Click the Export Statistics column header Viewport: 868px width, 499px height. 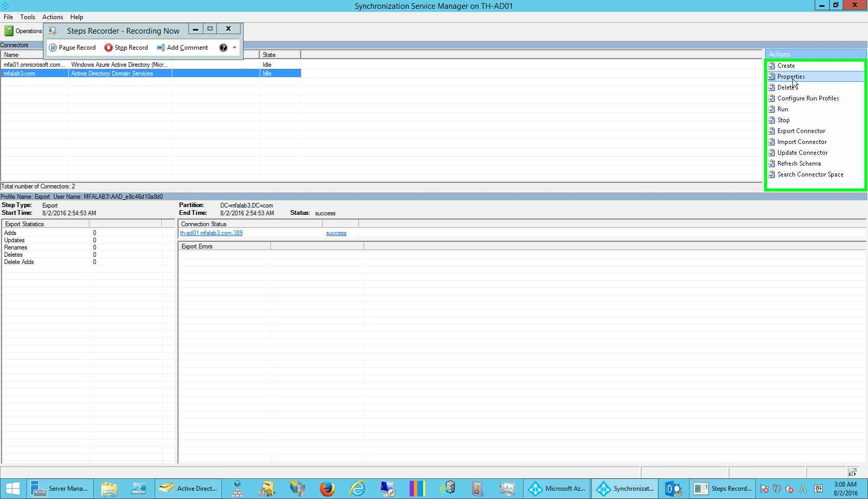pos(46,224)
